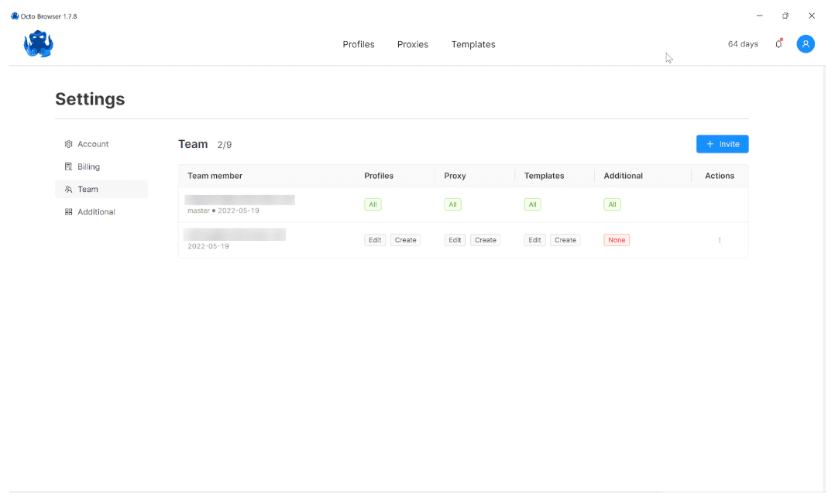
Task: Click the Edit tag under Templates column
Action: (x=534, y=240)
